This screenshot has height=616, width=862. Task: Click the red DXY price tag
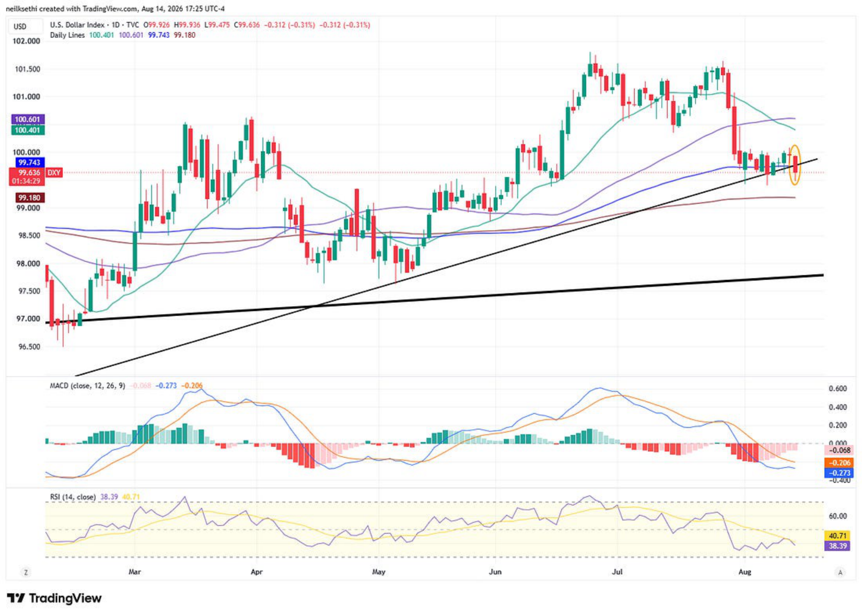coord(54,172)
